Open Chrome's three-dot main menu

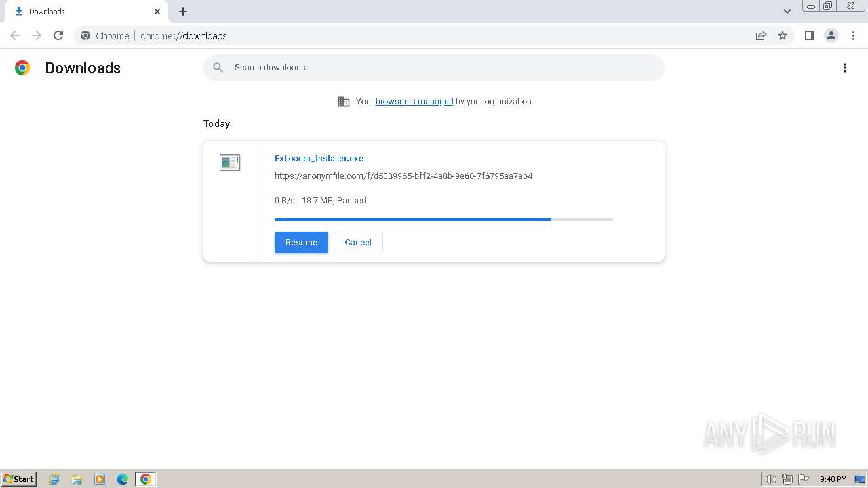click(x=853, y=35)
